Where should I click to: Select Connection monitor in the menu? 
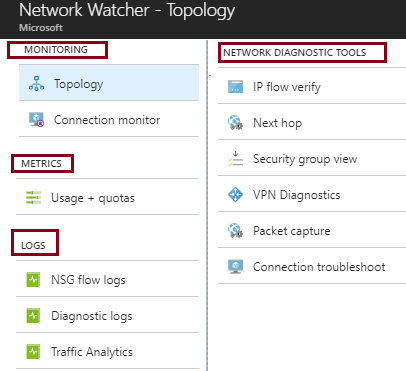[109, 119]
